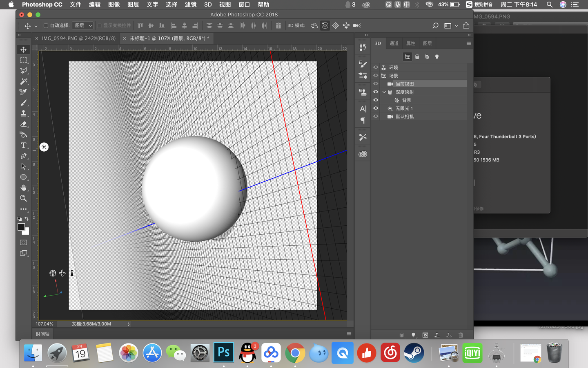Select the Polygonal Lasso tool
This screenshot has width=588, height=368.
click(x=24, y=71)
